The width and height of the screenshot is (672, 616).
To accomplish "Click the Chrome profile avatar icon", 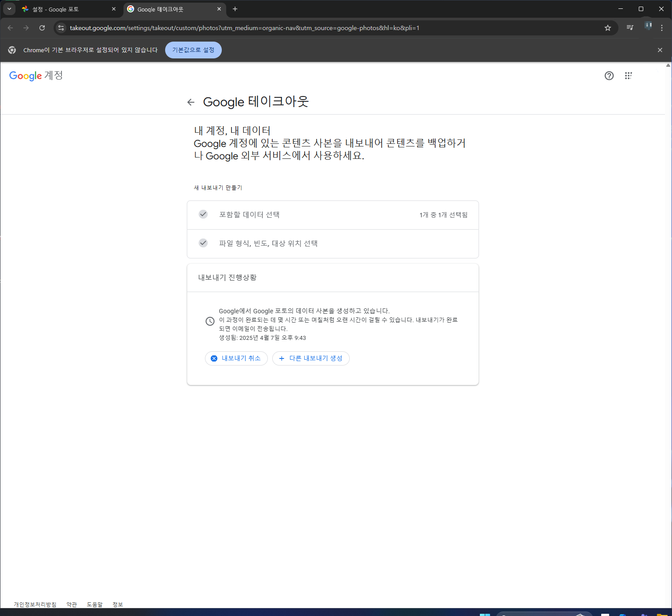I will click(648, 26).
